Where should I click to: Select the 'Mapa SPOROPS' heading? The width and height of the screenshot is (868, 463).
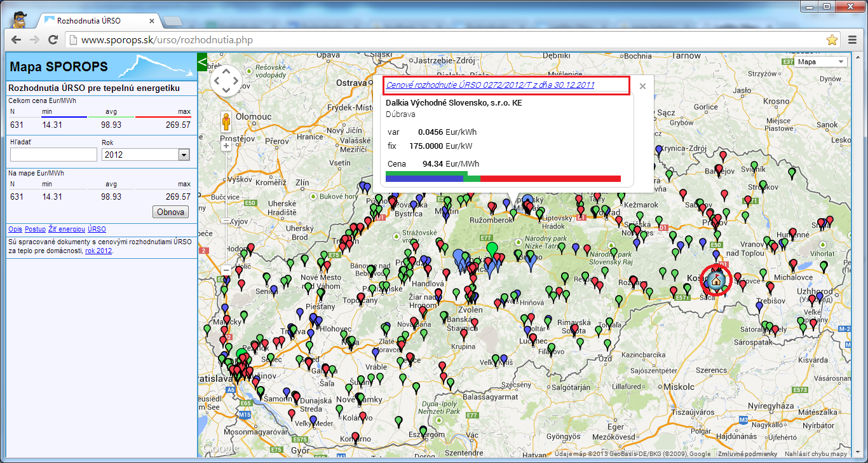(58, 67)
